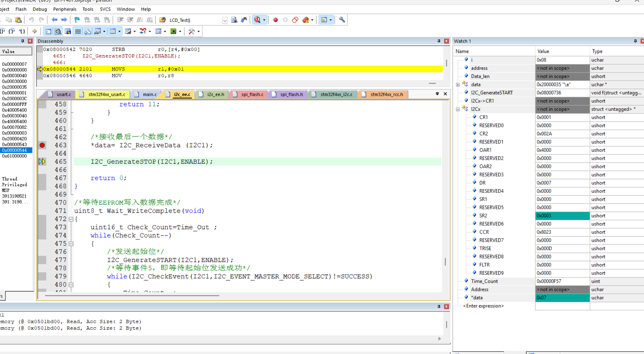Click the Navigate Backwards blue arrow

pyautogui.click(x=54, y=20)
